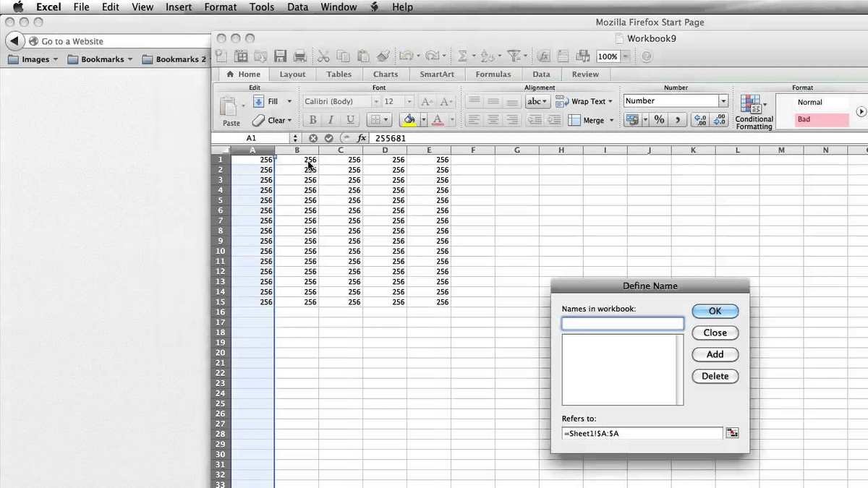Click the yellow fill color bucket
The width and height of the screenshot is (868, 488).
tap(409, 120)
